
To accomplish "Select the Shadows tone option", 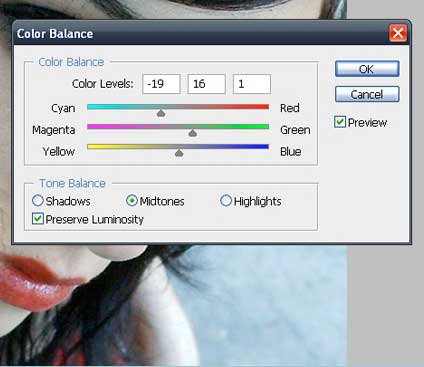I will (x=38, y=201).
